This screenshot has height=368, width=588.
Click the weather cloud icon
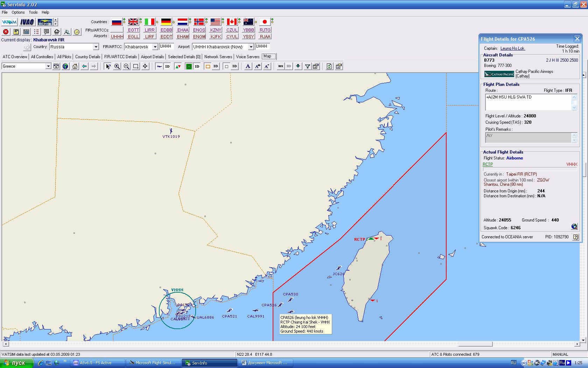57,32
